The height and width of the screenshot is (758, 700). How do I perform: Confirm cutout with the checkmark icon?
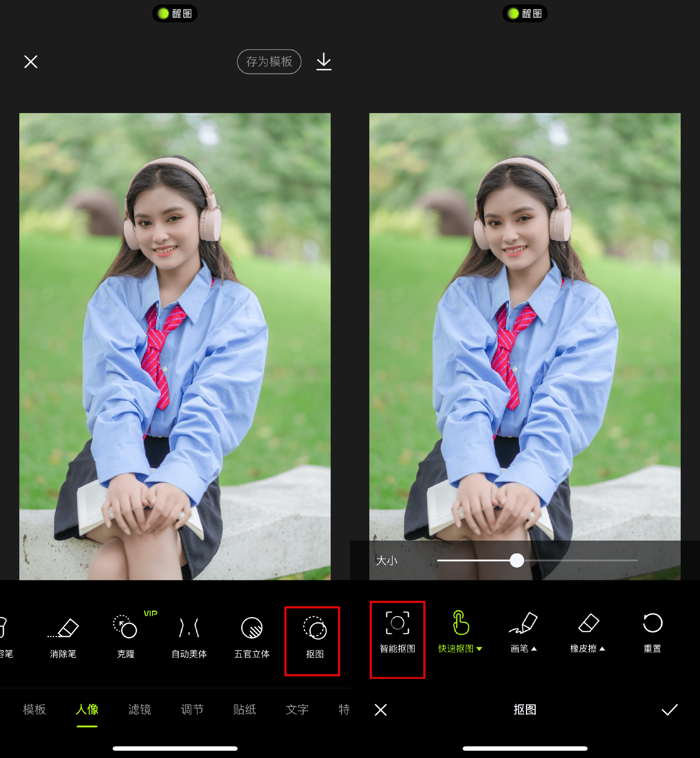tap(669, 709)
